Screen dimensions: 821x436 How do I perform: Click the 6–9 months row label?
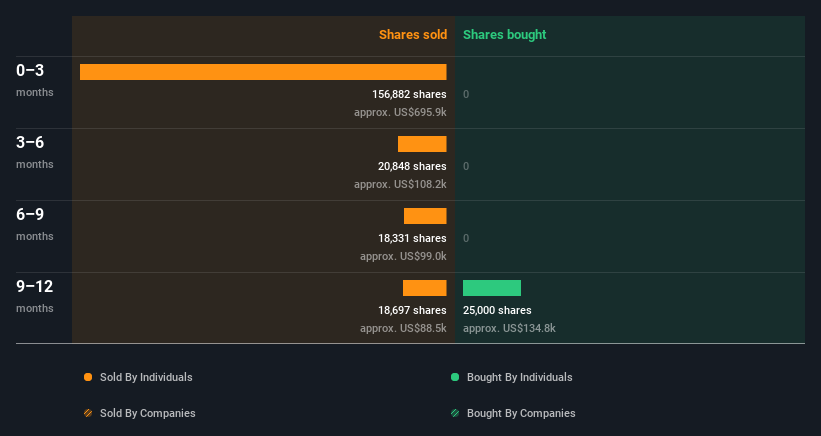click(35, 223)
